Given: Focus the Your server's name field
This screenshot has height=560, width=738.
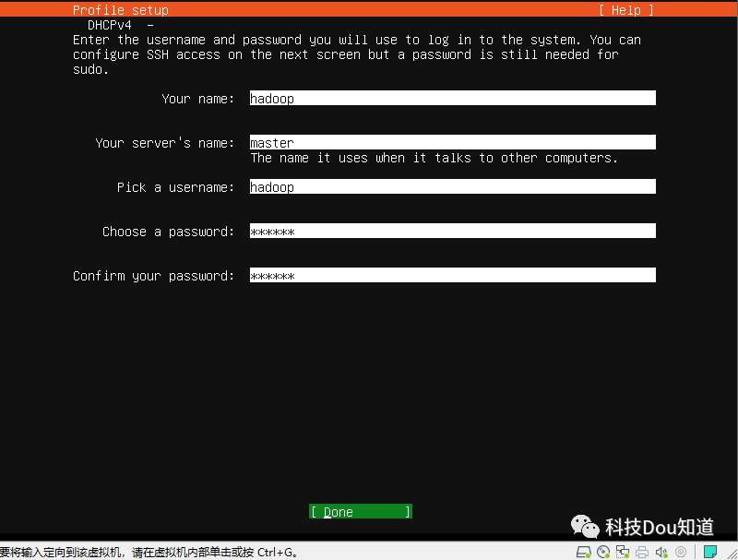Looking at the screenshot, I should (x=452, y=142).
